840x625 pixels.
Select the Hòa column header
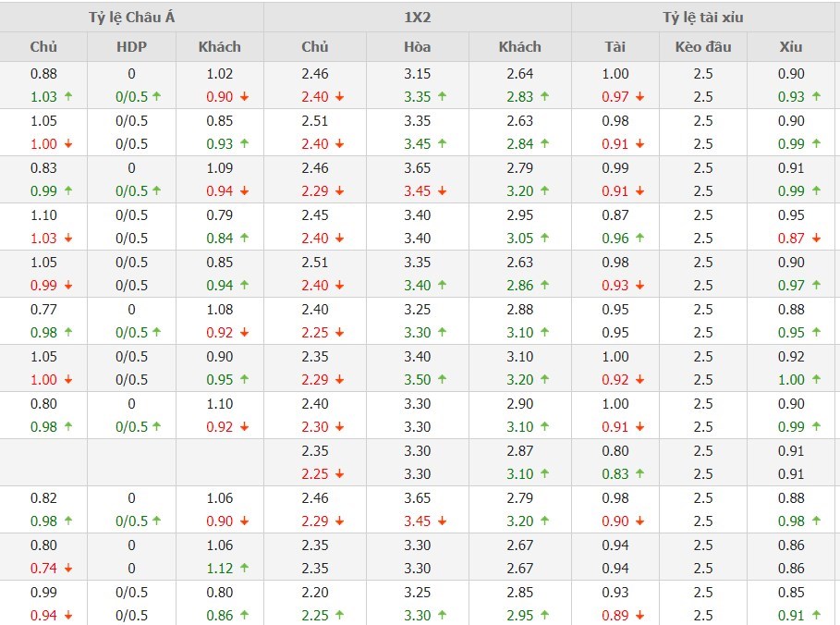(x=417, y=46)
